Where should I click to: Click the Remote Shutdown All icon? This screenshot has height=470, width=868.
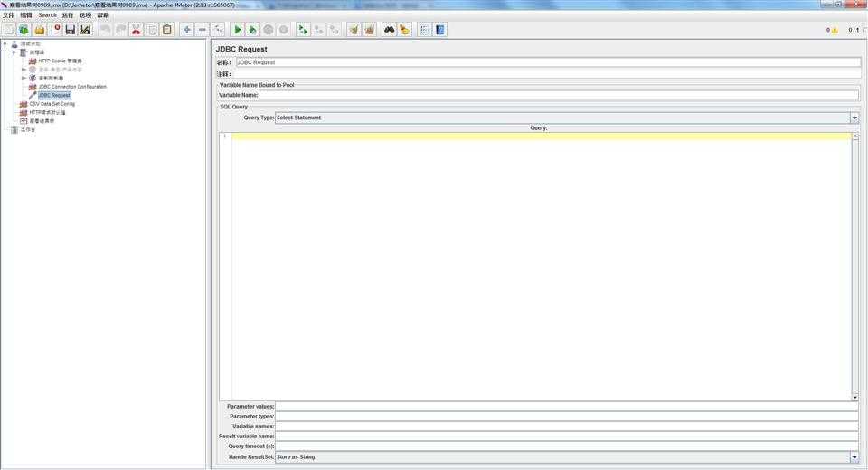[x=334, y=30]
